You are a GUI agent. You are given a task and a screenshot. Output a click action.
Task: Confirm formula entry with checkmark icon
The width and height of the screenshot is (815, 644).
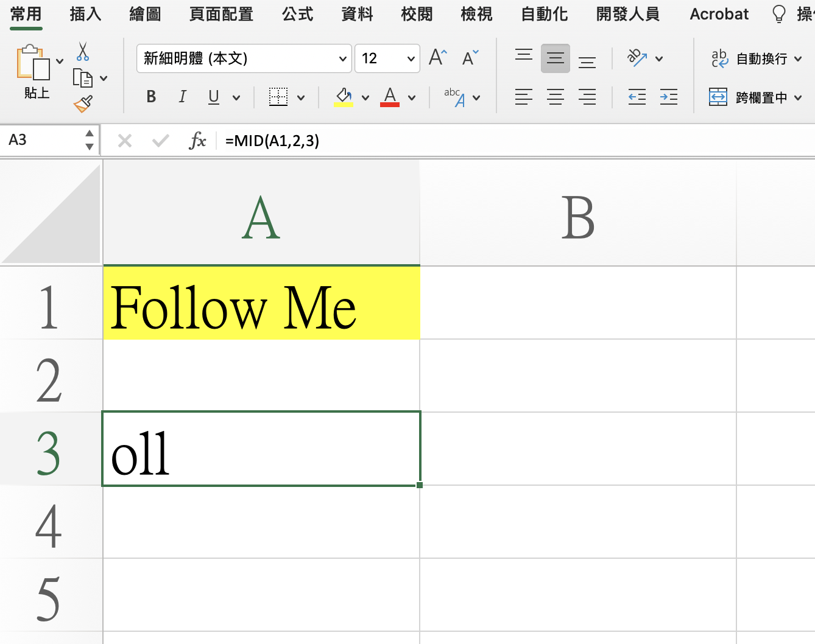(x=161, y=141)
